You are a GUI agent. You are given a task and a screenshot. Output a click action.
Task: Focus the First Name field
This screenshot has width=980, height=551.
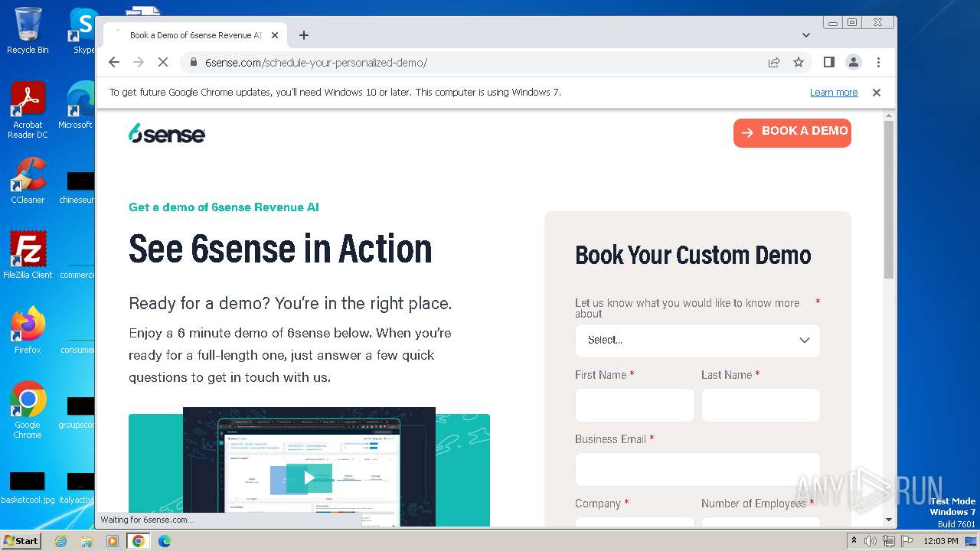point(635,405)
